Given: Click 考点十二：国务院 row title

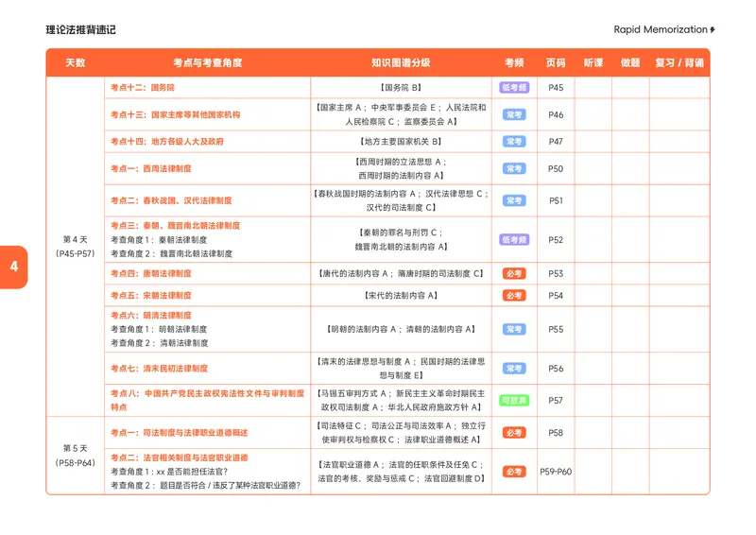Looking at the screenshot, I should pos(143,87).
